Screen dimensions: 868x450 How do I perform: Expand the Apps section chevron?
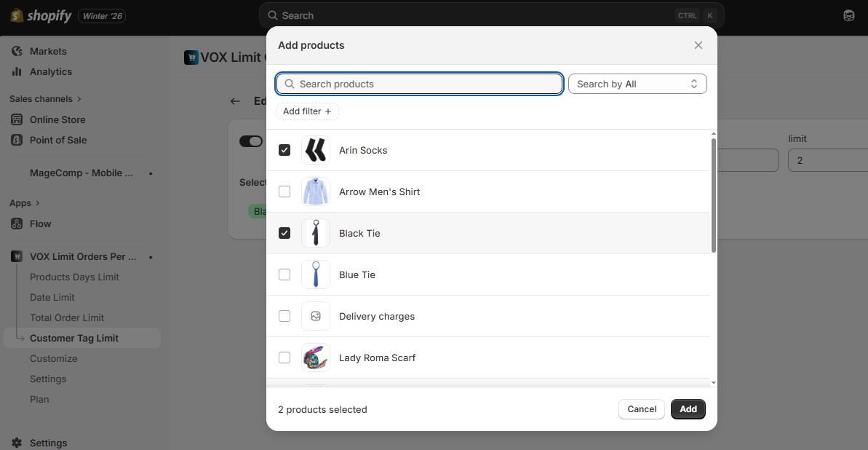pos(37,203)
